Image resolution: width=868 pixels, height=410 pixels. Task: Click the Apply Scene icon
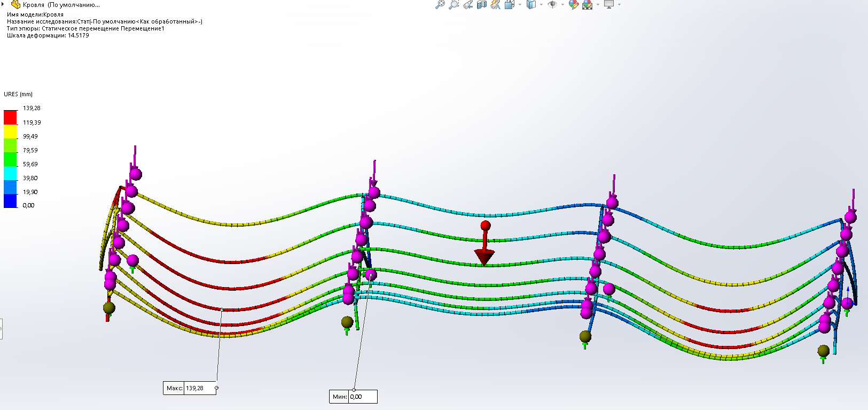pos(588,5)
